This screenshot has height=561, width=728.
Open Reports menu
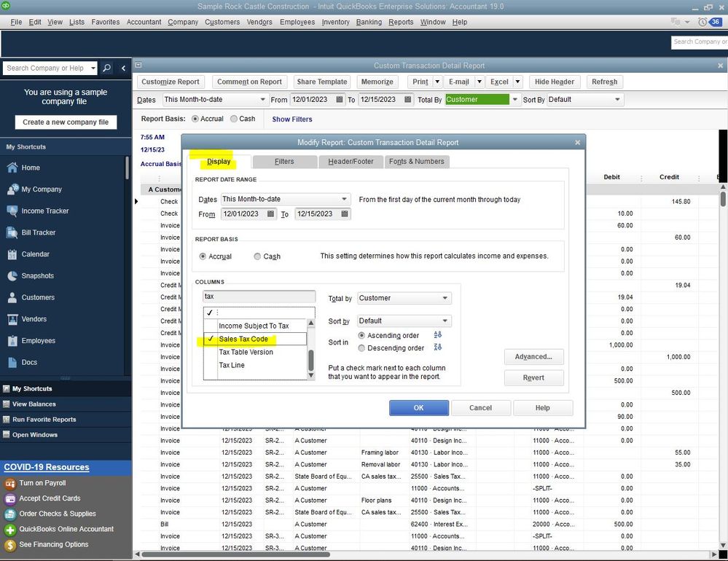(401, 22)
